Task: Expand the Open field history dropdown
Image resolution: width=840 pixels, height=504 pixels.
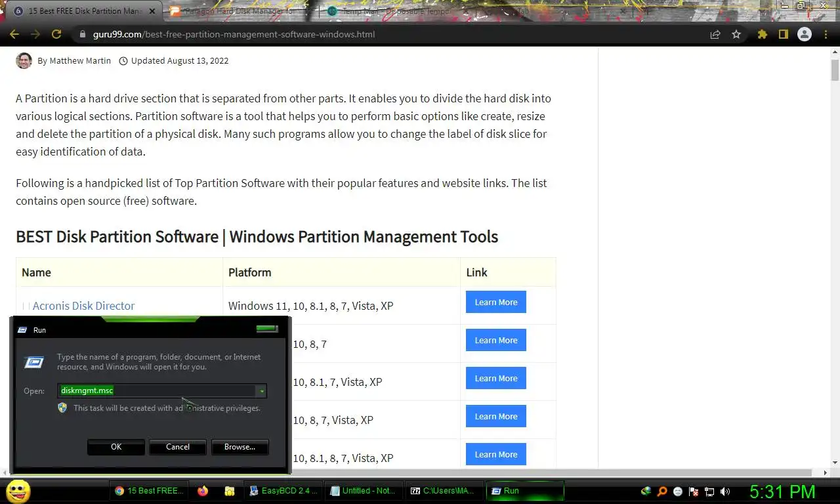Action: coord(261,391)
